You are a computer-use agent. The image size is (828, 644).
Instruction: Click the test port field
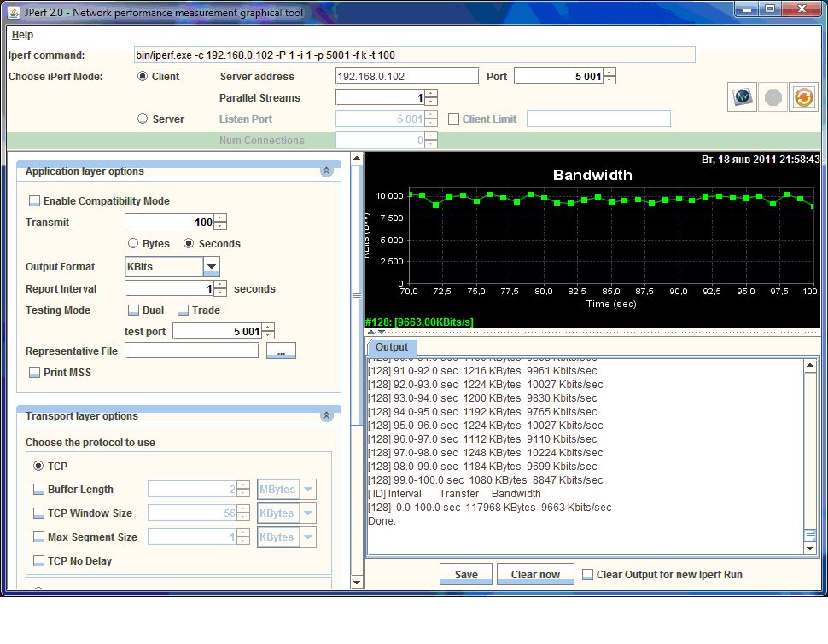[218, 331]
